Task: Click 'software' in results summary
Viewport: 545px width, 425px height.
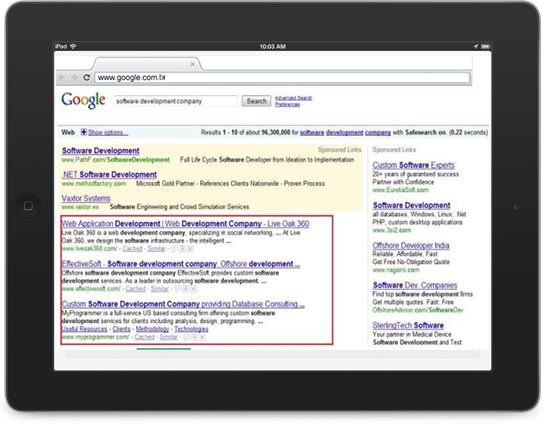Action: (x=312, y=132)
